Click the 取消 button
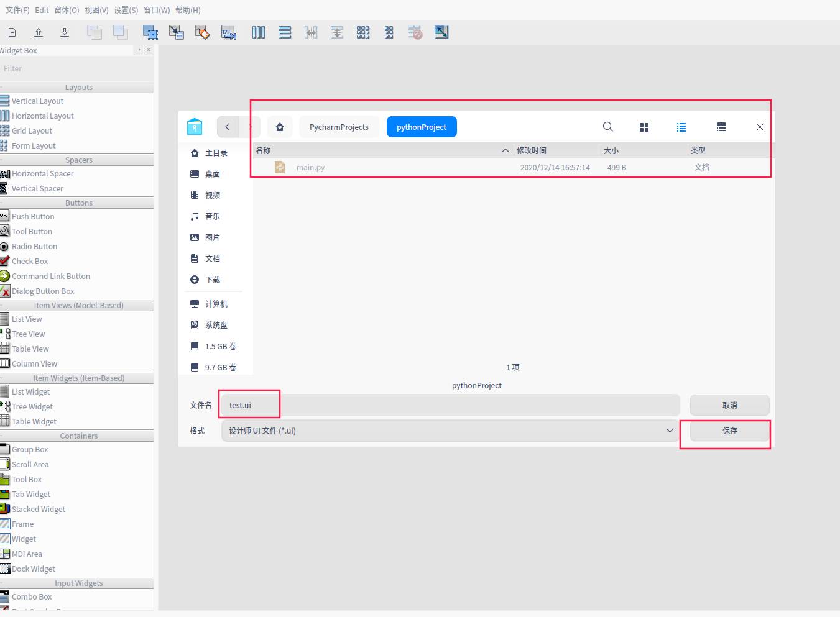 coord(729,405)
